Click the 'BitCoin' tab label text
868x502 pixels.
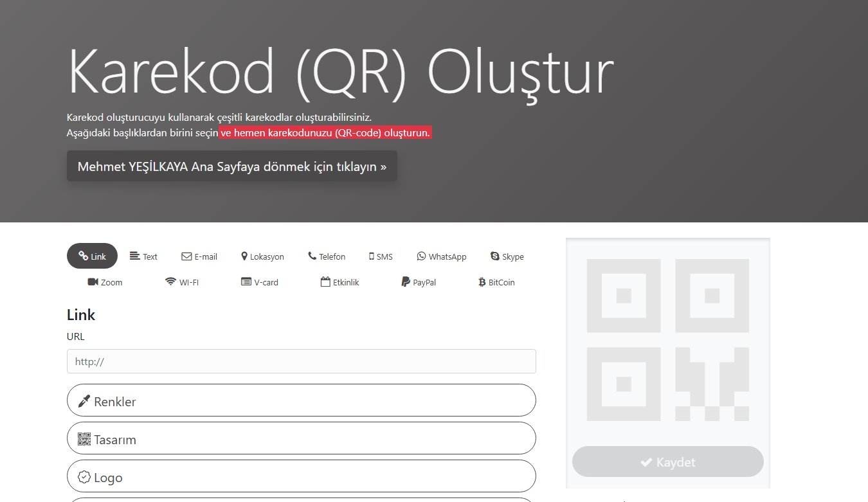click(502, 282)
